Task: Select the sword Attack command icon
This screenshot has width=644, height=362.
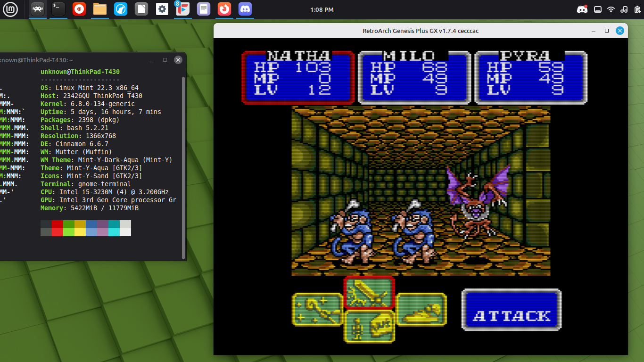Action: tap(369, 292)
